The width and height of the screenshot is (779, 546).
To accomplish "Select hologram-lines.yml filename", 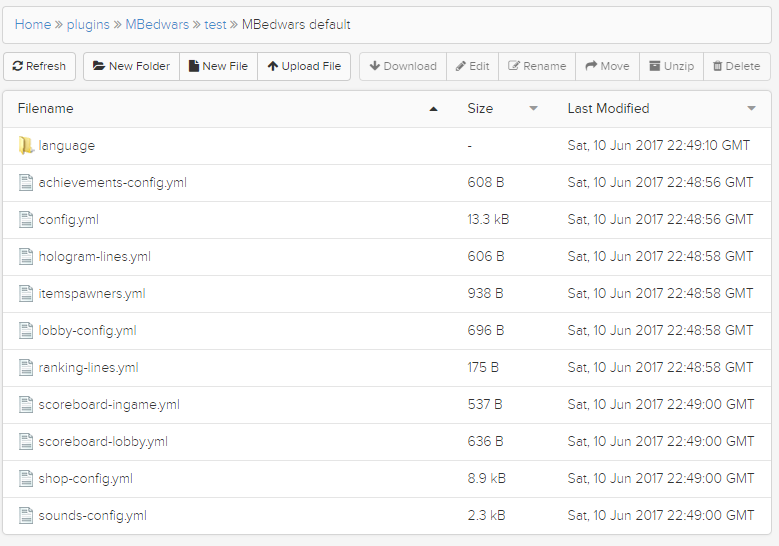I will (94, 256).
